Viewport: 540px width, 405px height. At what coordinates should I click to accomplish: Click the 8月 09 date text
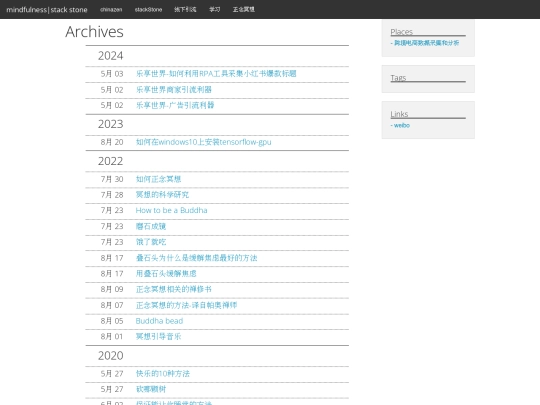[x=112, y=289]
